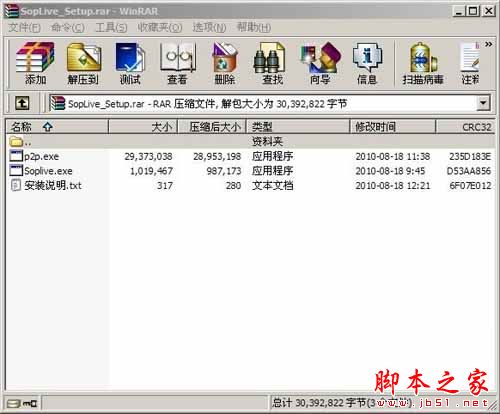500x414 pixels.
Task: Select the Soplive.exe file
Action: 250,171
